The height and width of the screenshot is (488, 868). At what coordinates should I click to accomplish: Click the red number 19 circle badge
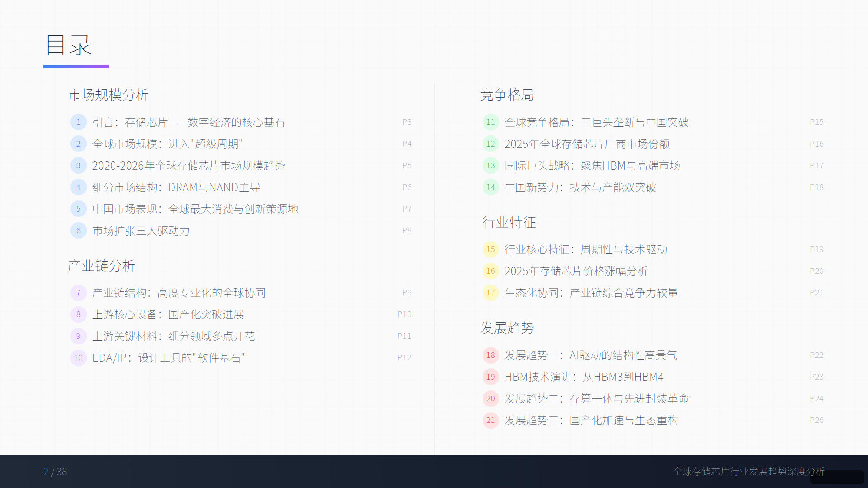coord(490,377)
